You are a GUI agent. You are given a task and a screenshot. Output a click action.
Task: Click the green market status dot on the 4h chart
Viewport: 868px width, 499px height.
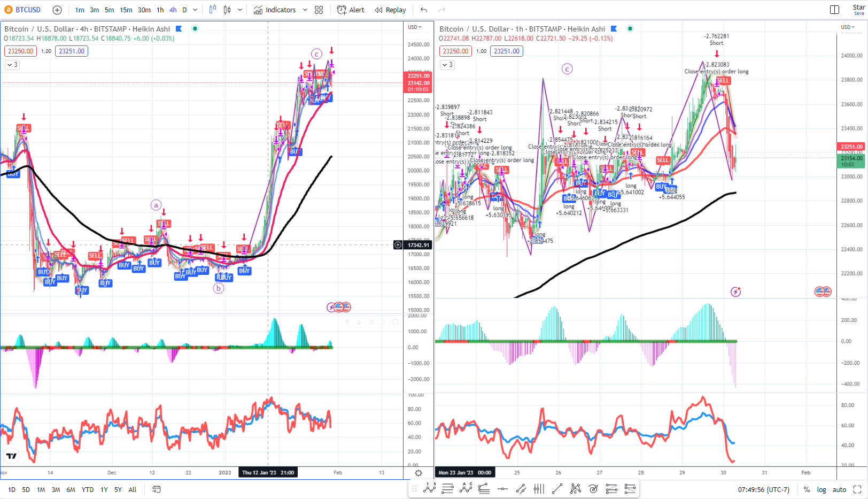[x=195, y=29]
